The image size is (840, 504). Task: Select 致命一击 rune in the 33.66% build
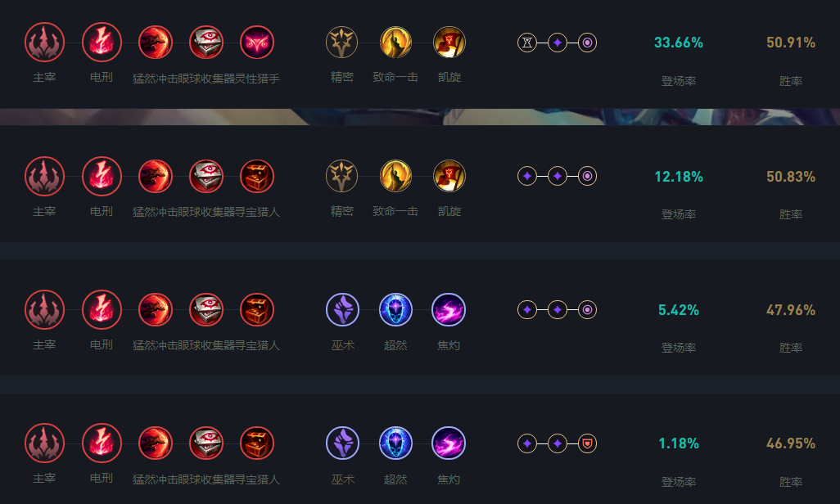(x=396, y=43)
